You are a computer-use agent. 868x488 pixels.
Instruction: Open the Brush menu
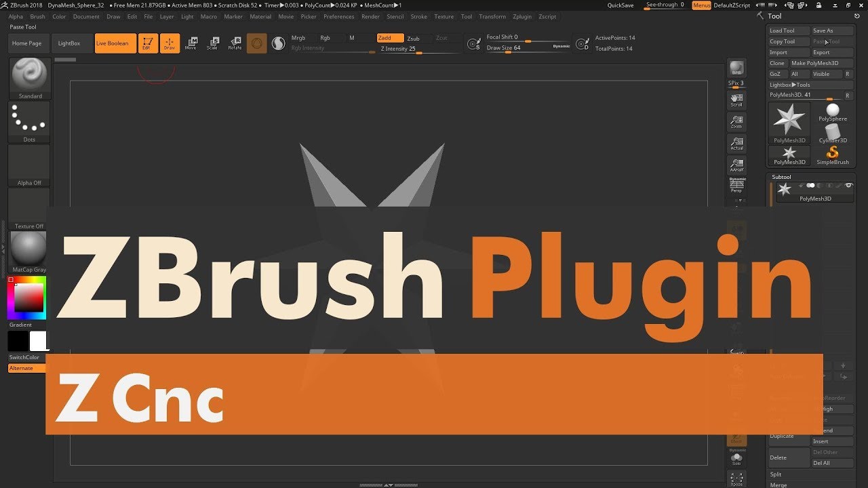[x=38, y=16]
